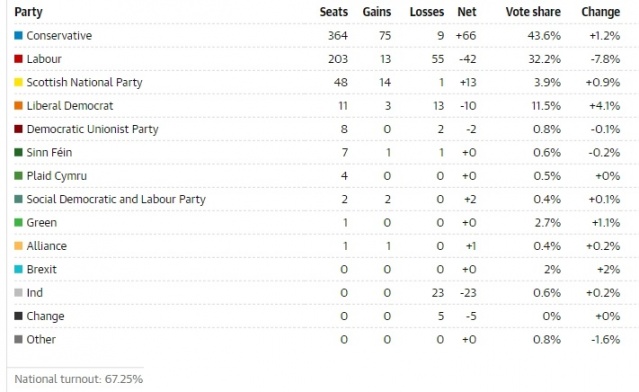
Task: Click the Vote share column header
Action: pos(533,12)
